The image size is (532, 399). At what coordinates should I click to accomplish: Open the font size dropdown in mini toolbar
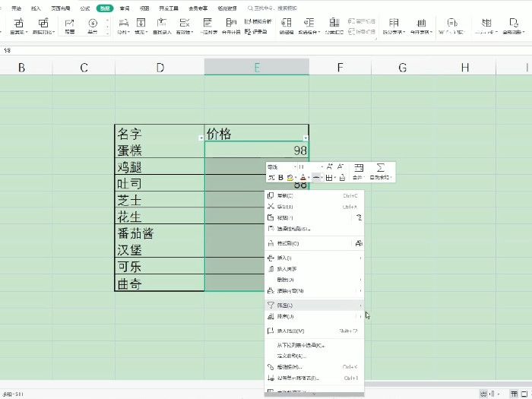coord(321,167)
